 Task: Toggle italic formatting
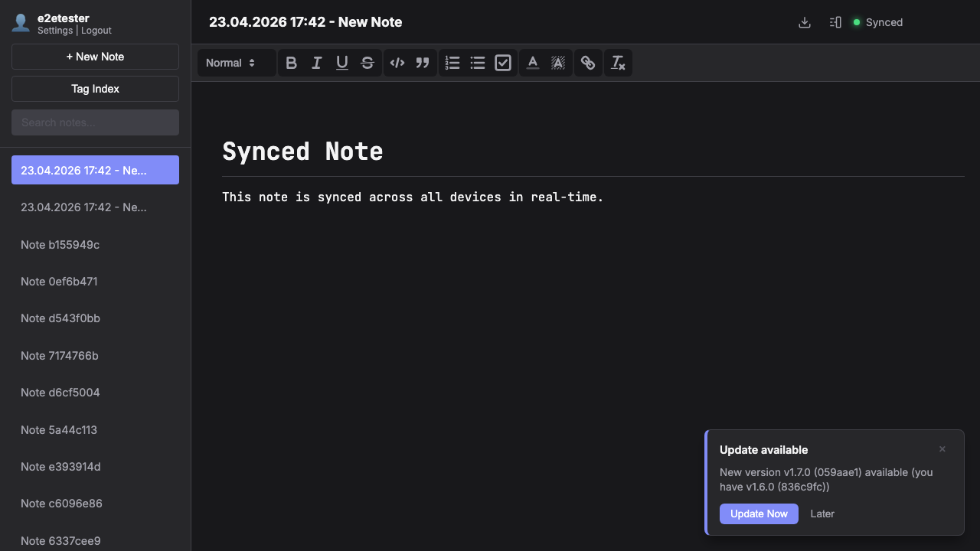pyautogui.click(x=316, y=63)
